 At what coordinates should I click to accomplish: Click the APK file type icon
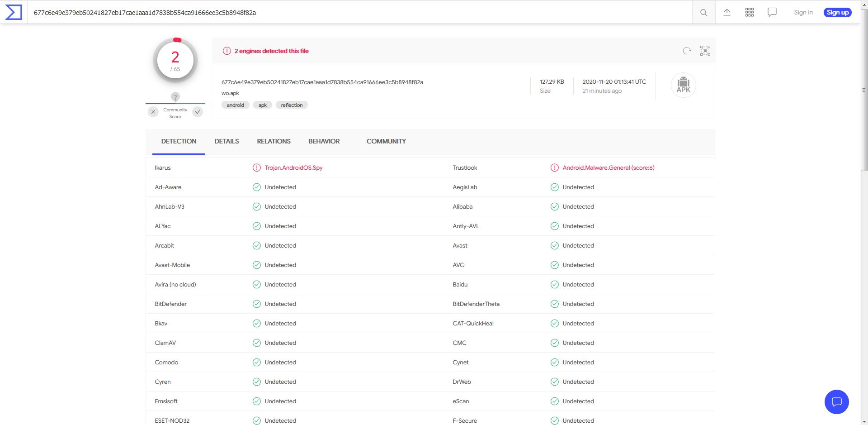click(x=684, y=85)
